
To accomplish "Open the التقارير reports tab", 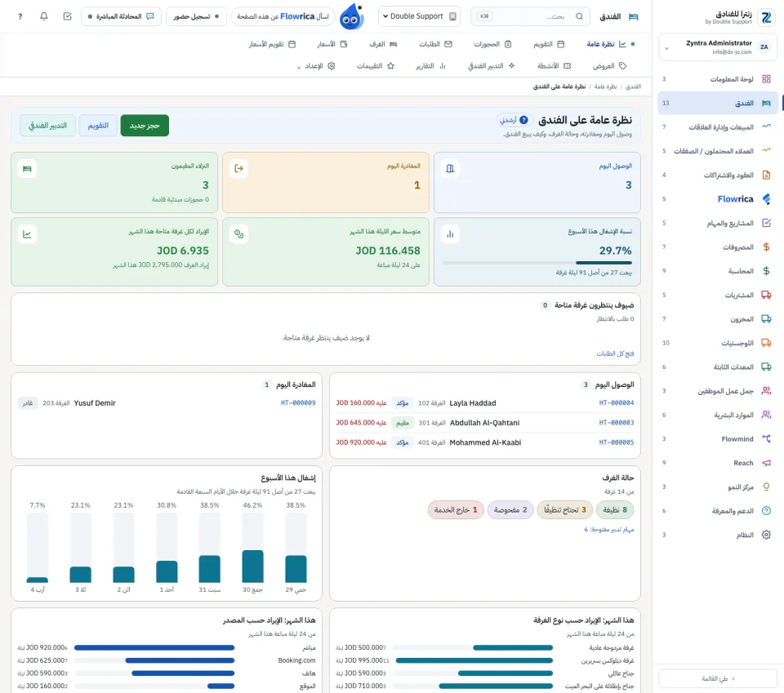I will click(x=430, y=66).
